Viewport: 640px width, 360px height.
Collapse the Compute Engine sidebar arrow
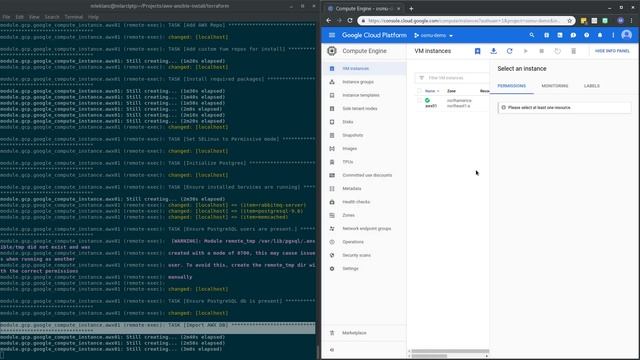click(332, 350)
